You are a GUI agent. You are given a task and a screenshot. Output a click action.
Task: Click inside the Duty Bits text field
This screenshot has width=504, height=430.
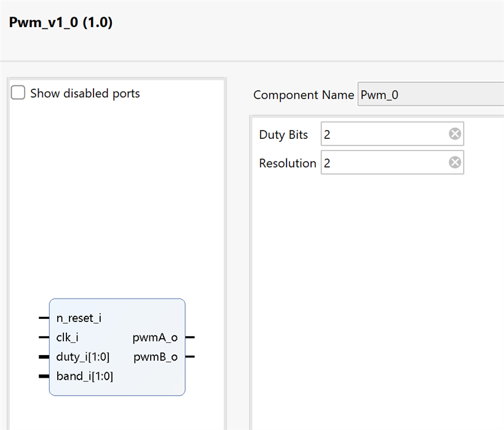pos(382,134)
